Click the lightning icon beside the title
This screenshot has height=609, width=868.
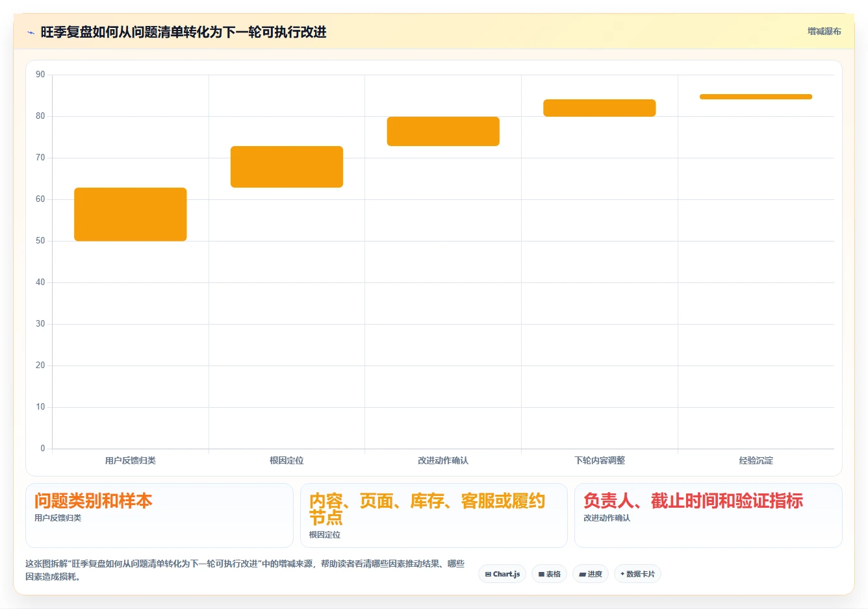31,32
